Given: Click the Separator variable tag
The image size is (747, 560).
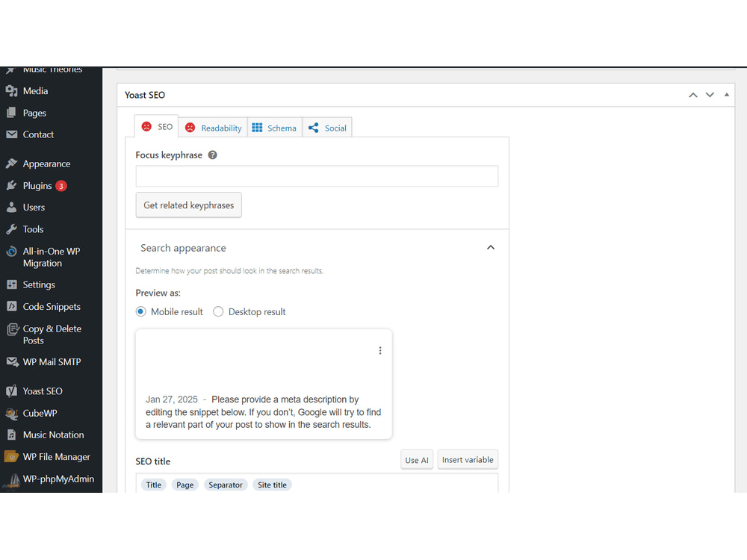Looking at the screenshot, I should [x=226, y=485].
